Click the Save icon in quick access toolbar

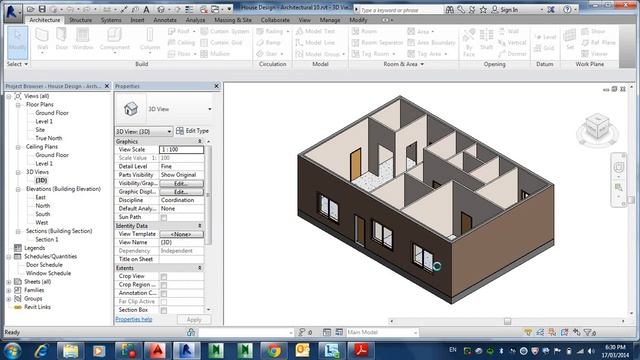[42, 9]
